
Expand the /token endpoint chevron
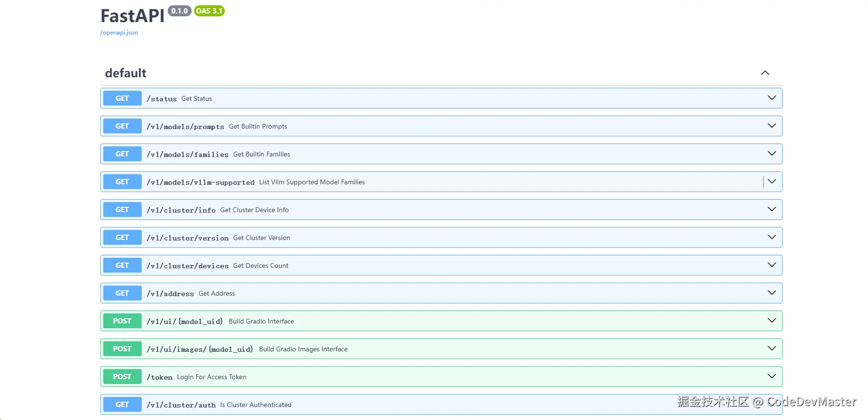pos(772,376)
